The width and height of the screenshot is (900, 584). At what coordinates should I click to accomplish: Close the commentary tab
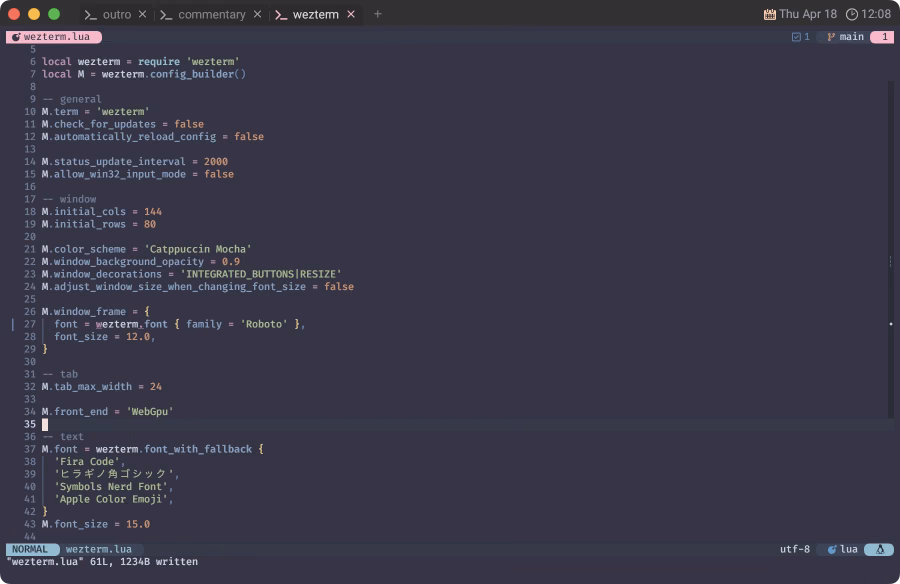258,14
